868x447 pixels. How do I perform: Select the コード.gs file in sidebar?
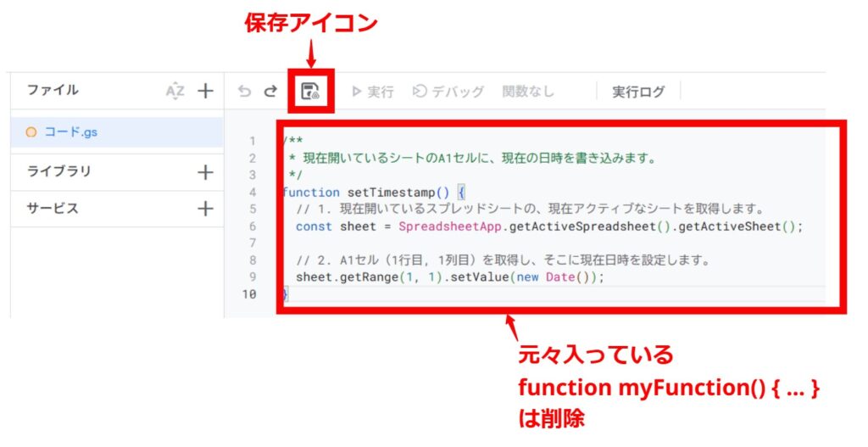pyautogui.click(x=70, y=132)
